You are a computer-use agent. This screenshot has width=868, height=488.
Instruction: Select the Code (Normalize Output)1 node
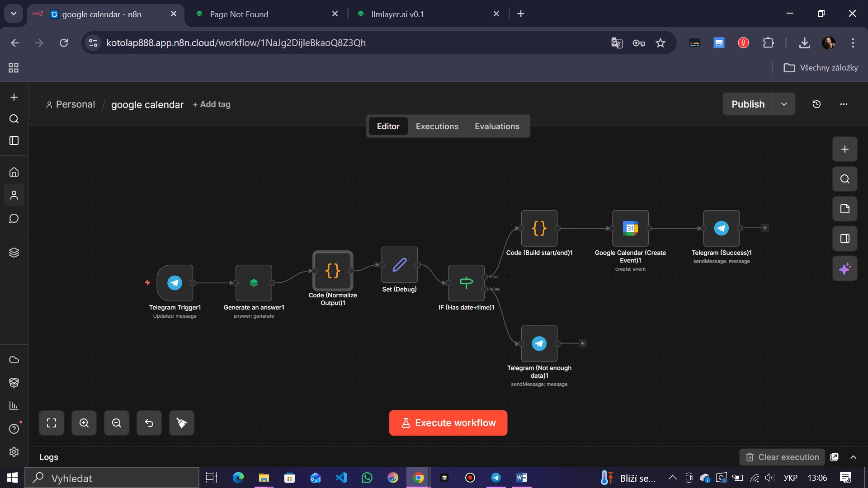click(x=333, y=271)
